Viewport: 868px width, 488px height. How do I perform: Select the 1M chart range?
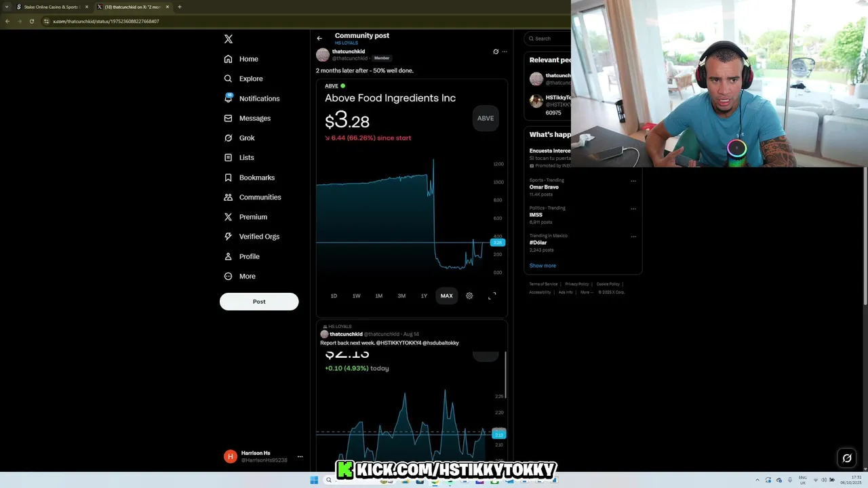click(379, 296)
